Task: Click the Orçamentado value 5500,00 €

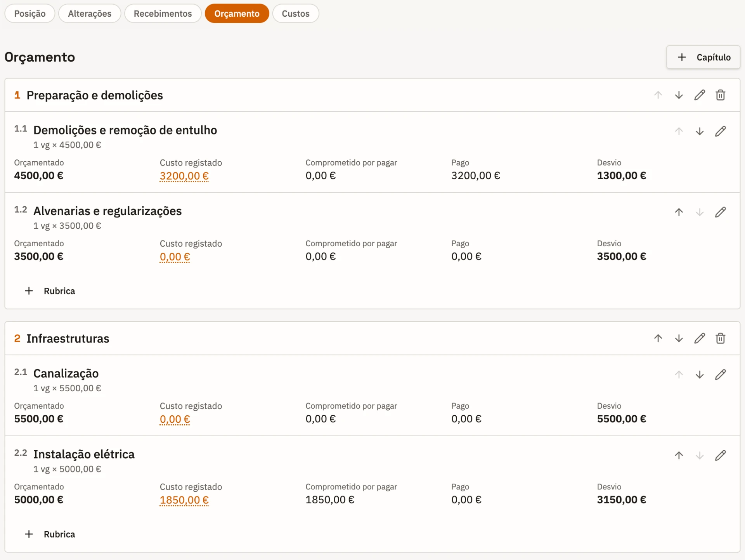Action: 39,419
